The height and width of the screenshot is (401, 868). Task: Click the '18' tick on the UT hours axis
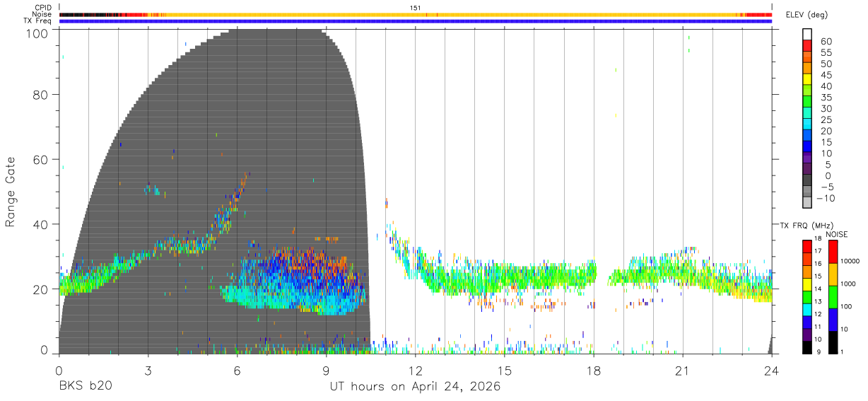593,370
